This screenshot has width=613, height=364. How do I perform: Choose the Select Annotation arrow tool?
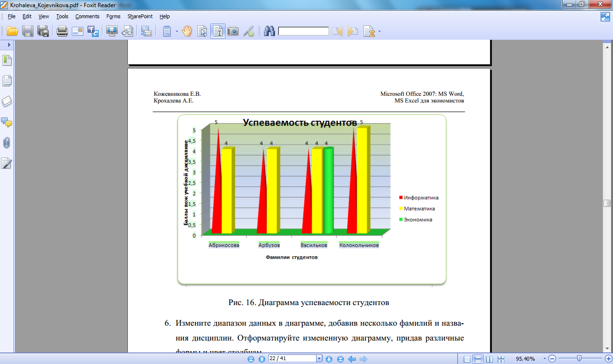pos(202,32)
